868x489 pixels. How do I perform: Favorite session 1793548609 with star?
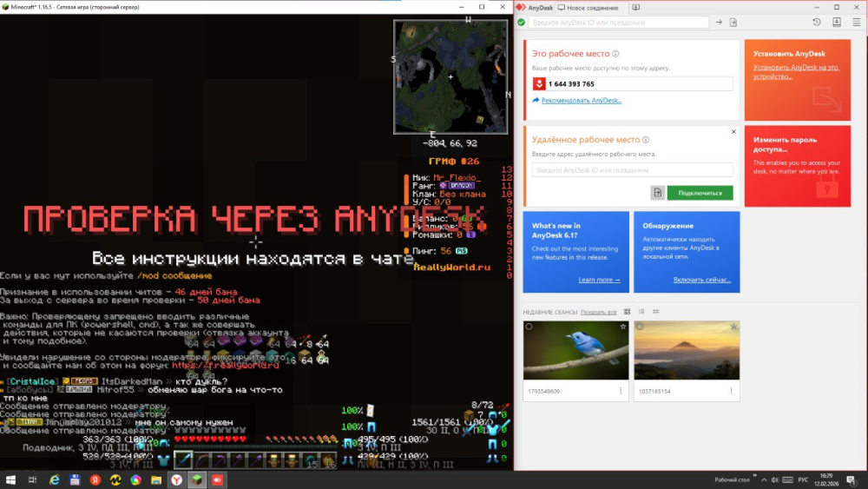point(622,327)
